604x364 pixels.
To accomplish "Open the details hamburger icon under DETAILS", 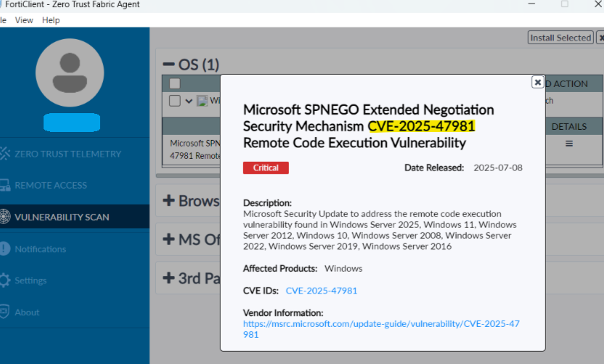I will [x=569, y=144].
